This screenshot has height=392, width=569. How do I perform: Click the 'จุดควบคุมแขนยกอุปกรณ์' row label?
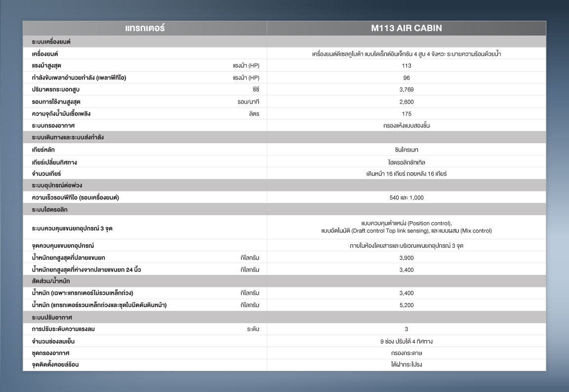point(63,246)
